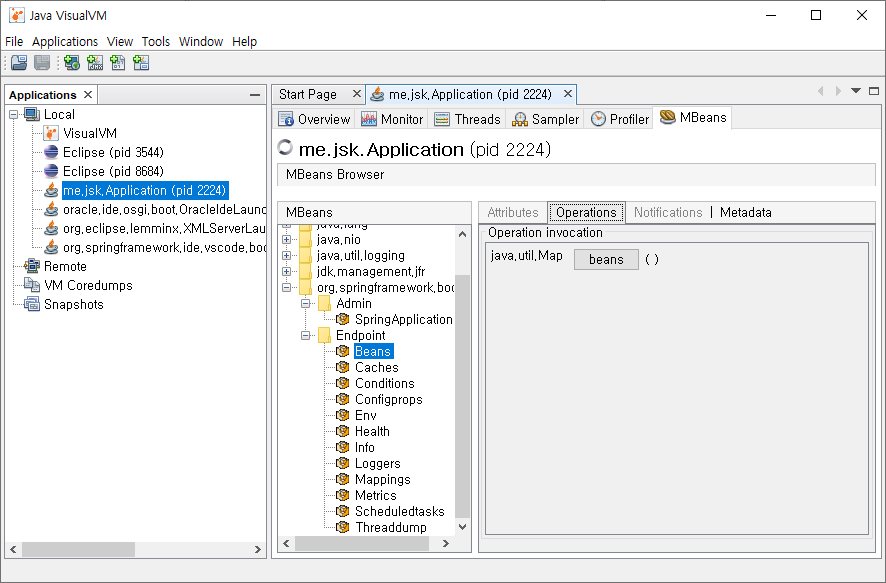This screenshot has height=583, width=886.
Task: Open the File menu
Action: [x=14, y=41]
